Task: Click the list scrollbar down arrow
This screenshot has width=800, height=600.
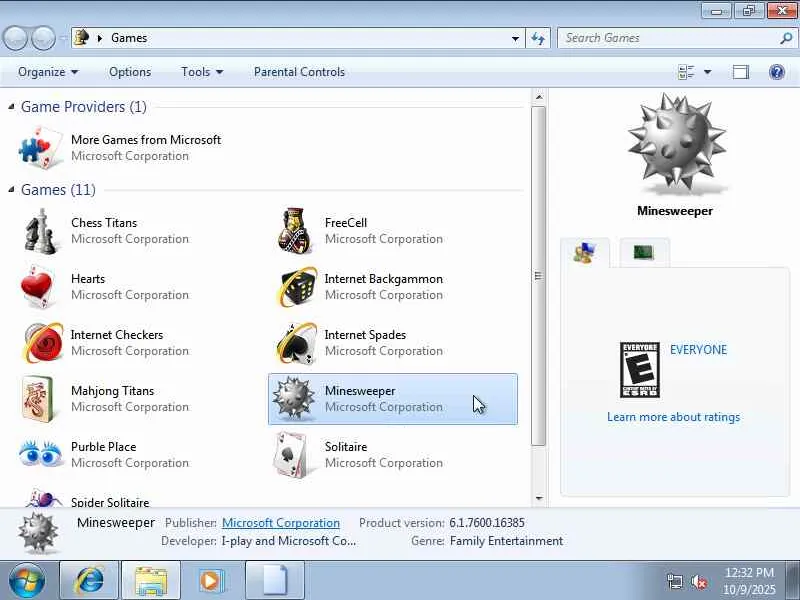Action: pyautogui.click(x=539, y=498)
